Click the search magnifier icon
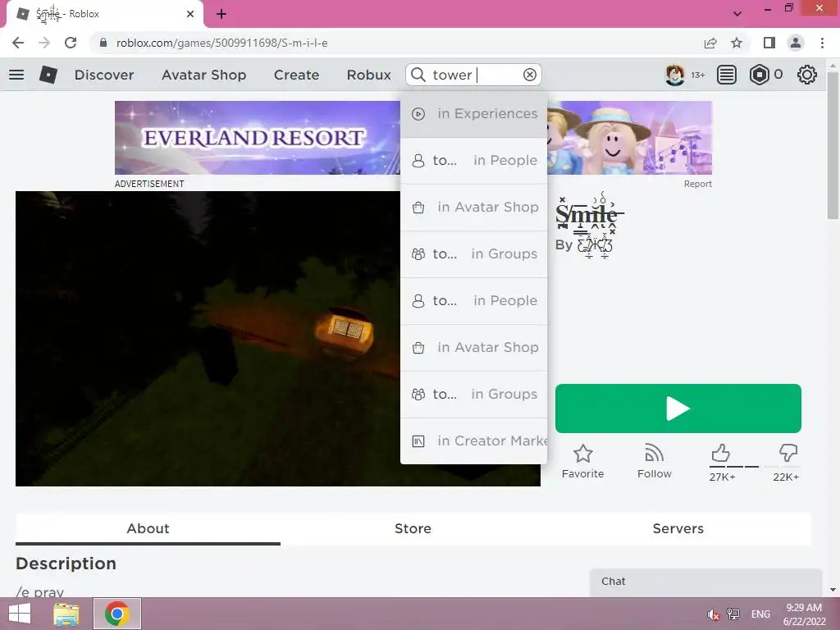Screen dimensions: 840x630 click(418, 75)
